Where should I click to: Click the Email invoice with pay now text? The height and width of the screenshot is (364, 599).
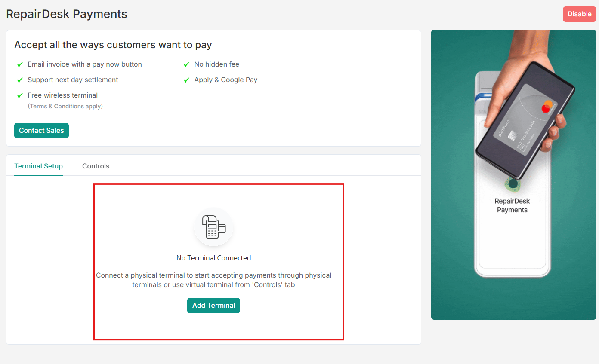click(85, 64)
